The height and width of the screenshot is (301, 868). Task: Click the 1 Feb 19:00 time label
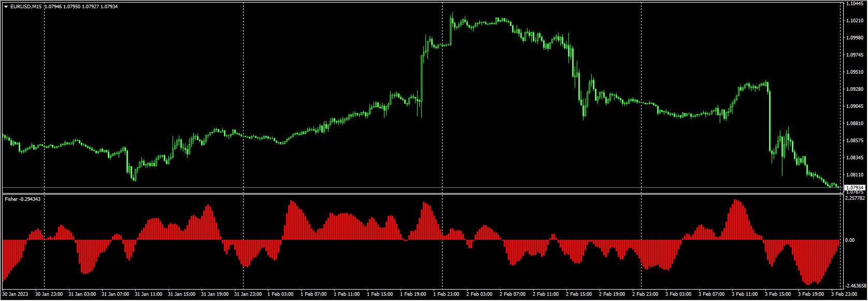[x=413, y=294]
